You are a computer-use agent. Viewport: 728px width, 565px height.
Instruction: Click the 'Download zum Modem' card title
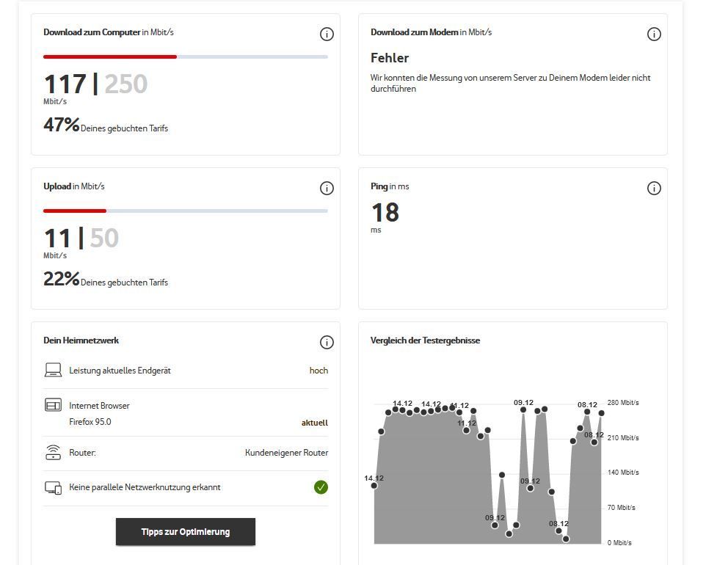point(414,32)
